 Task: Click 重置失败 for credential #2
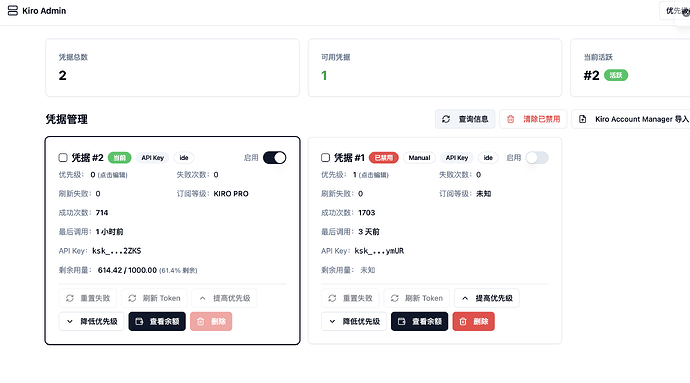click(x=88, y=298)
